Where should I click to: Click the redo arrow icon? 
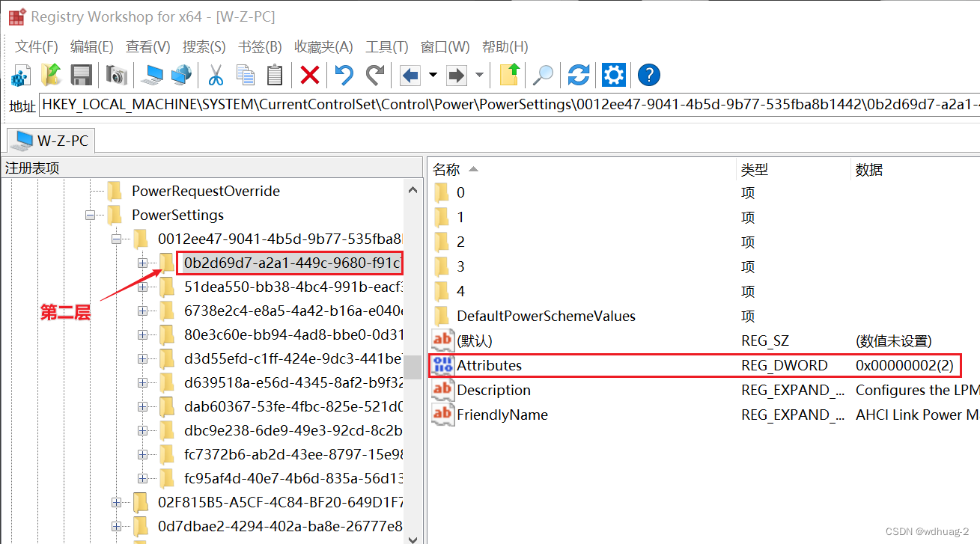click(374, 75)
